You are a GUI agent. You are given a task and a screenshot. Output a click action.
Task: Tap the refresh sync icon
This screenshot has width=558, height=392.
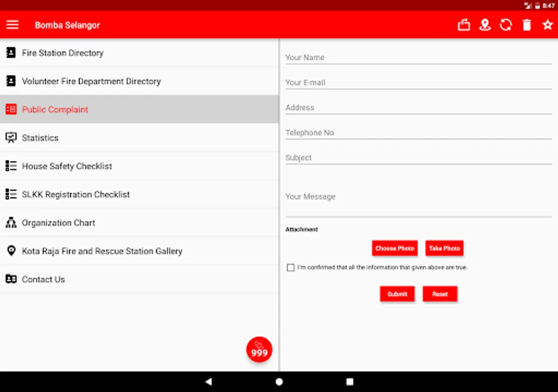[506, 25]
